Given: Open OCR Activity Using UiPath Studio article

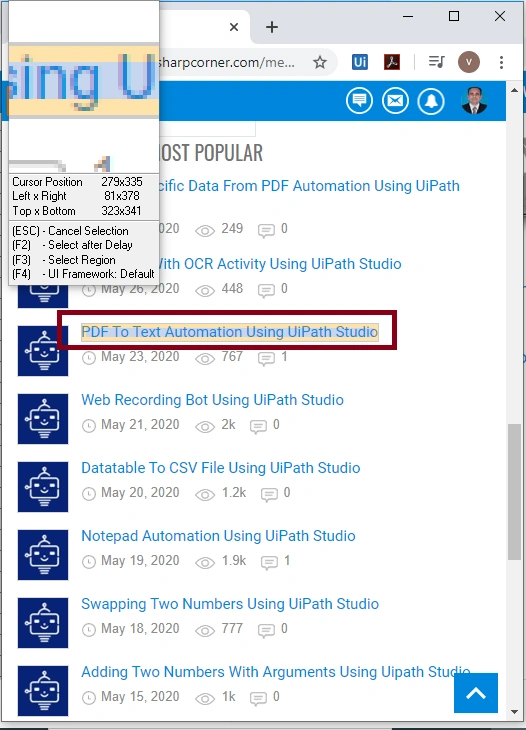Looking at the screenshot, I should (280, 264).
